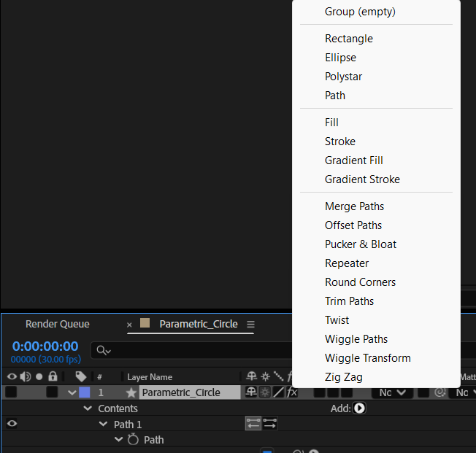Click the Collapse Transformations column header icon
476x453 pixels.
[265, 376]
